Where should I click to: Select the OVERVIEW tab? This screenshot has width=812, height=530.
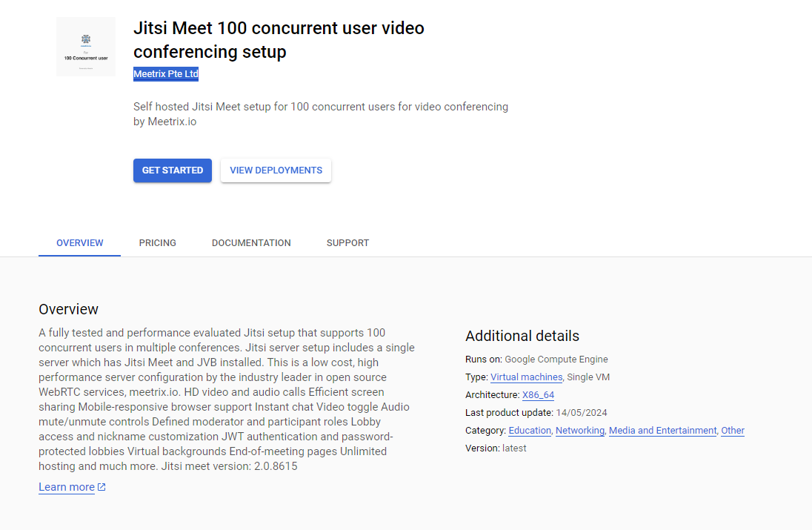(x=79, y=242)
